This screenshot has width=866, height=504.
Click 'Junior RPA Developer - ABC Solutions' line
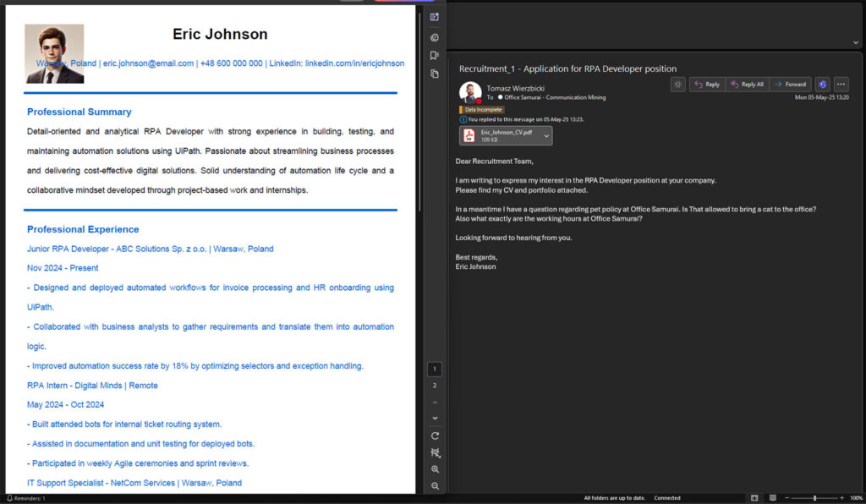click(x=151, y=249)
